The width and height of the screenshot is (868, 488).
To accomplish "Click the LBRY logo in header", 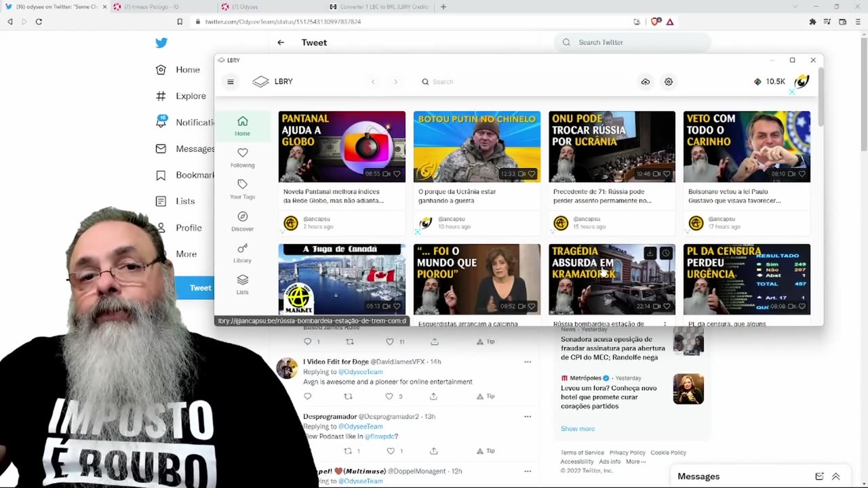I will click(273, 81).
